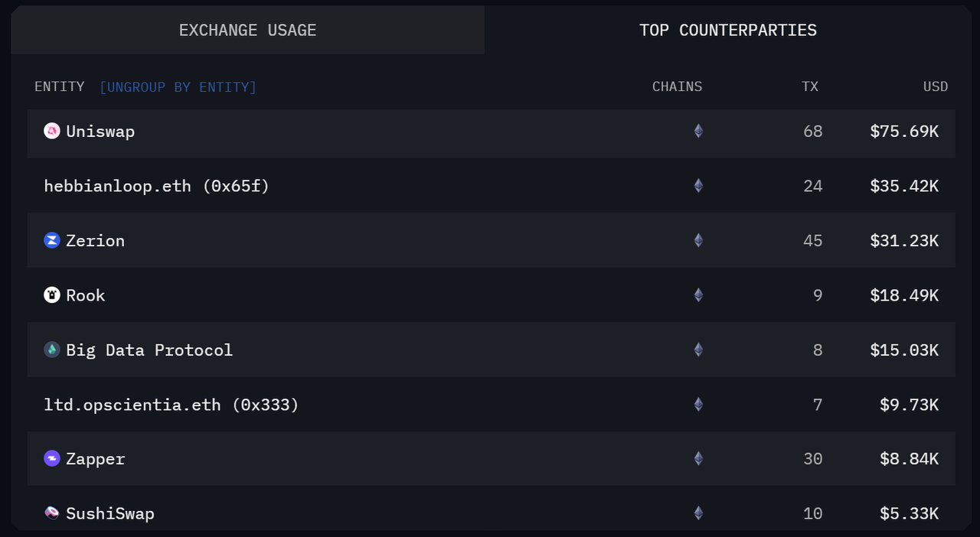Click the Chains column header
Viewport: 980px width, 537px height.
[x=677, y=87]
